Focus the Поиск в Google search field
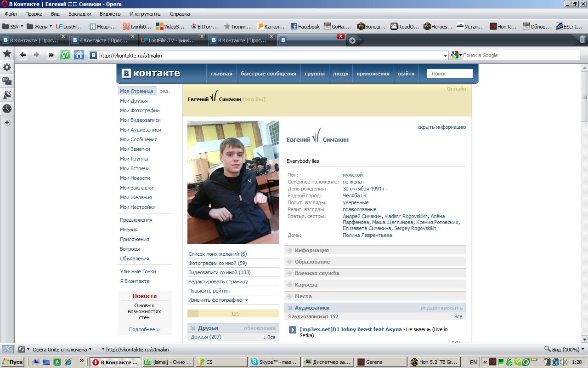Screen dimensions: 588x368 (x=520, y=55)
